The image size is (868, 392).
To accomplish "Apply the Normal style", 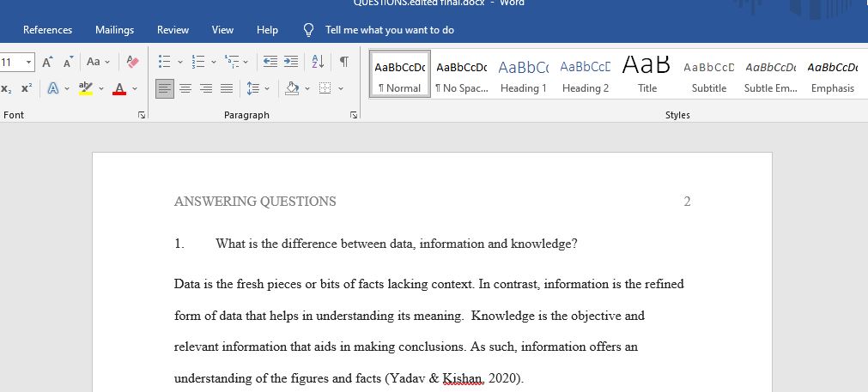I will [x=400, y=74].
